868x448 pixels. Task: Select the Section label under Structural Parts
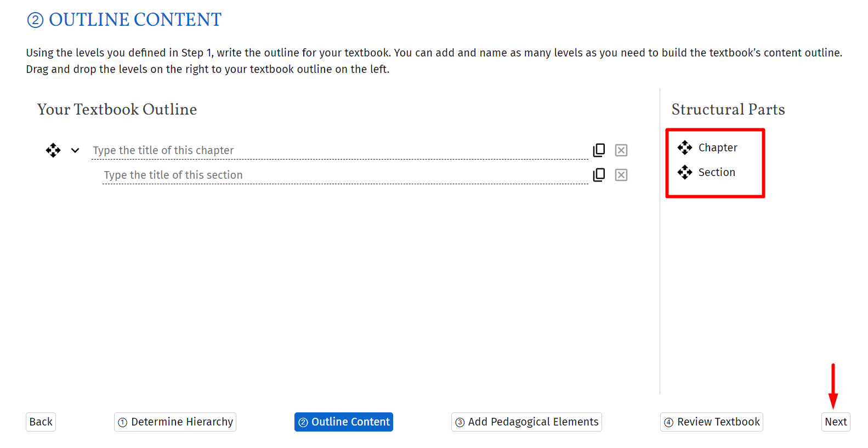click(716, 172)
